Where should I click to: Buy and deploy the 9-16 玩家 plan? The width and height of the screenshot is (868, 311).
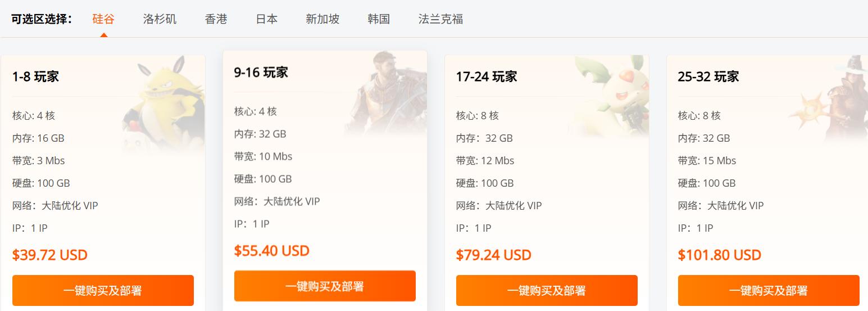click(325, 286)
